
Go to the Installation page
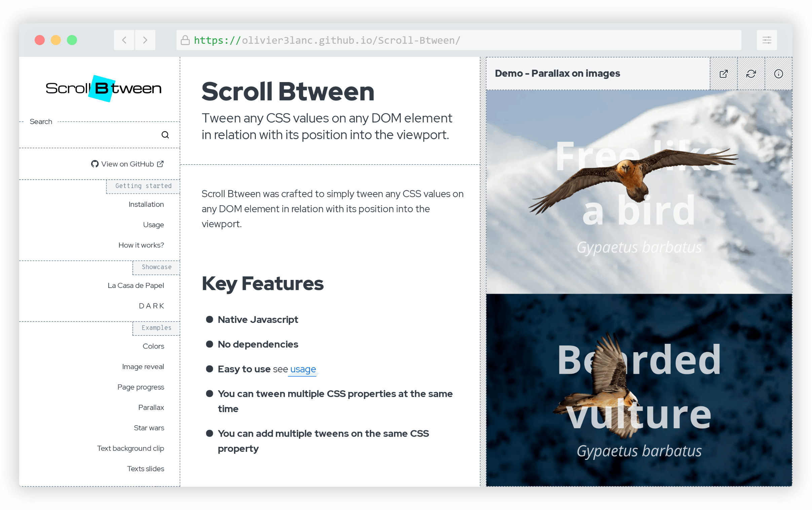pyautogui.click(x=146, y=205)
